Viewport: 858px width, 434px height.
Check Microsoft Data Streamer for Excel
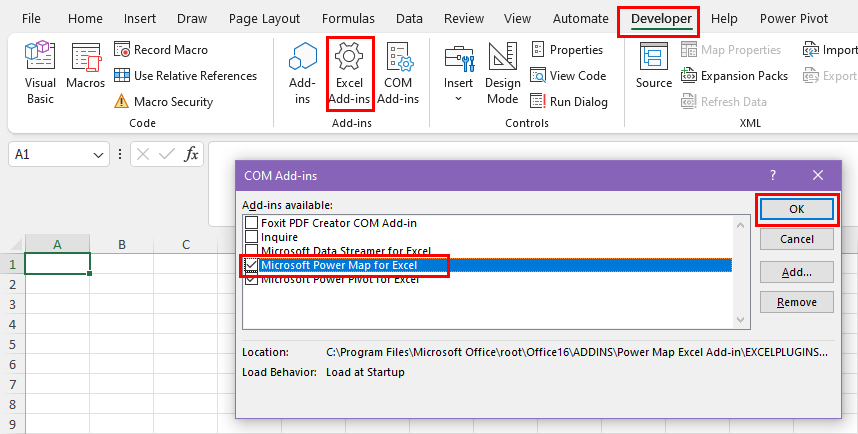[251, 251]
